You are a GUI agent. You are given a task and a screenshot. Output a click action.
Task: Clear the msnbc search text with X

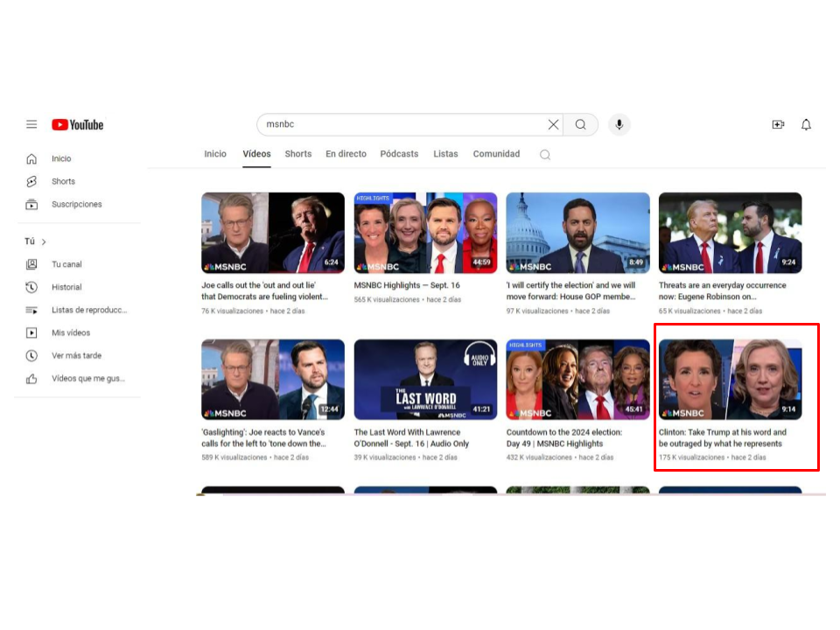(x=553, y=125)
